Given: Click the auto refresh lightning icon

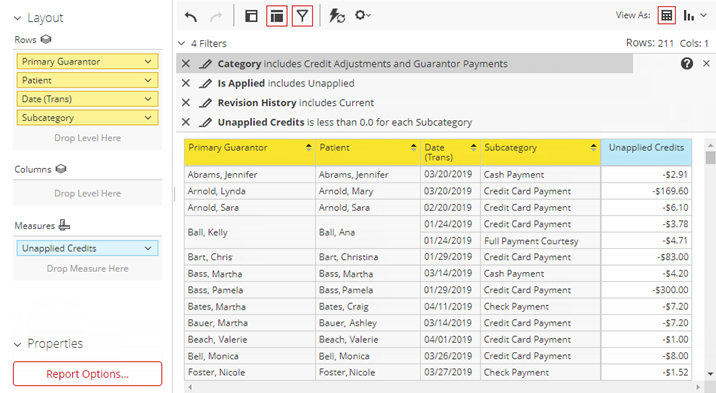Looking at the screenshot, I should [337, 16].
